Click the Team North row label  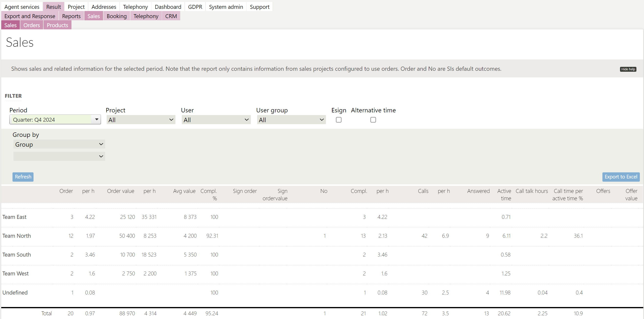16,236
